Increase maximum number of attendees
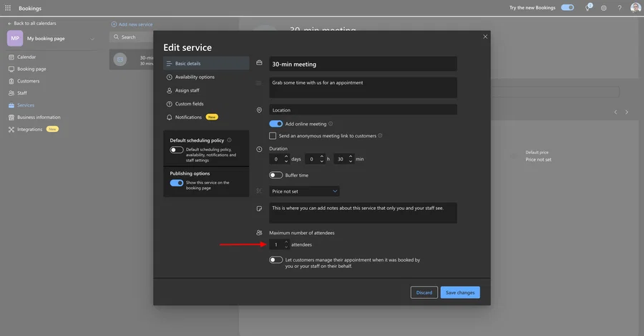The image size is (644, 336). coord(286,242)
